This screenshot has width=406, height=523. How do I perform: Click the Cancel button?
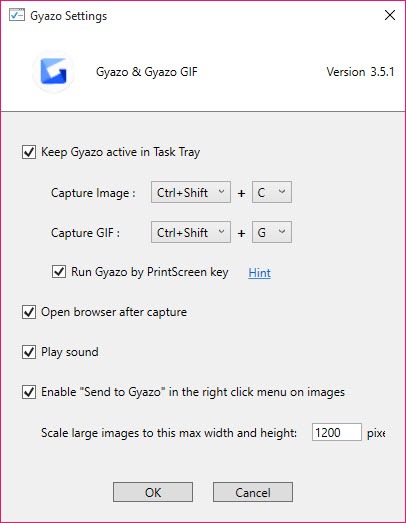click(253, 492)
